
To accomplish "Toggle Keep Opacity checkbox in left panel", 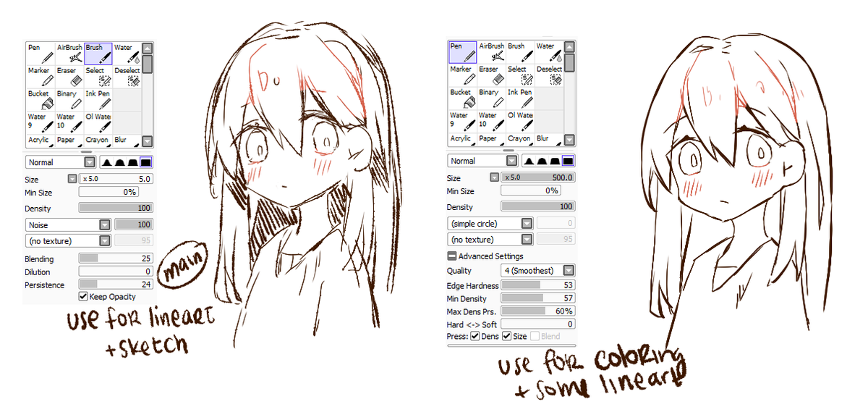I will point(83,297).
